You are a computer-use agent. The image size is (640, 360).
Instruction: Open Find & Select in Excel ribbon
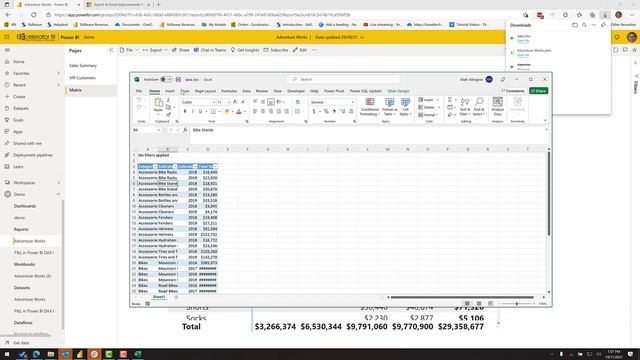479,107
